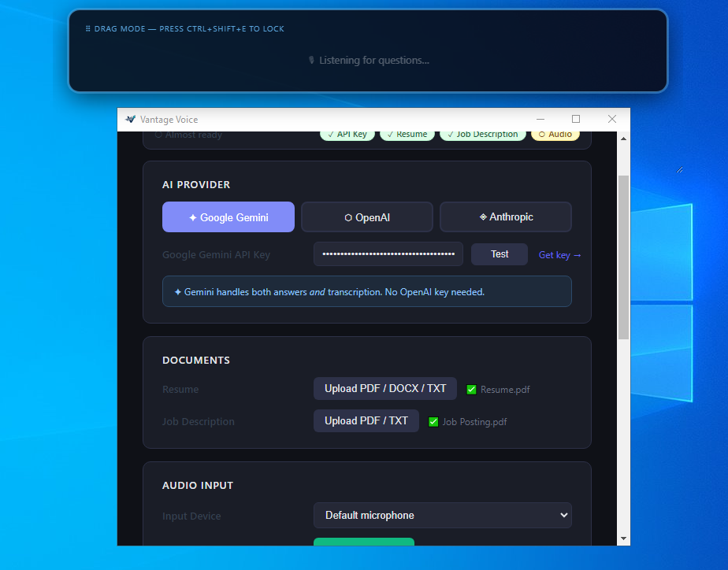Click the green check beside Resume.pdf

click(x=471, y=390)
